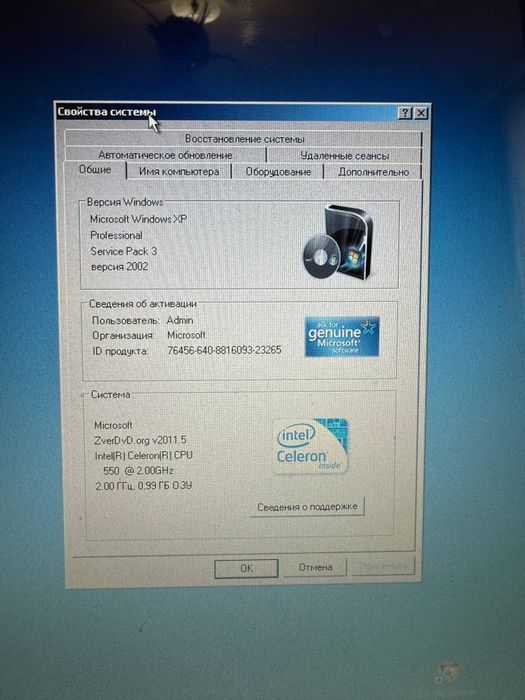The height and width of the screenshot is (700, 525).
Task: Click the Отмена button
Action: point(315,567)
